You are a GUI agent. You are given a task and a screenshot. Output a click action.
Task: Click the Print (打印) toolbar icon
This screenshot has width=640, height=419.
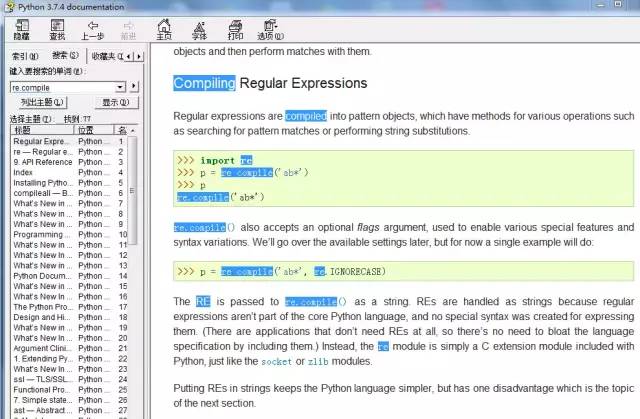tap(236, 30)
